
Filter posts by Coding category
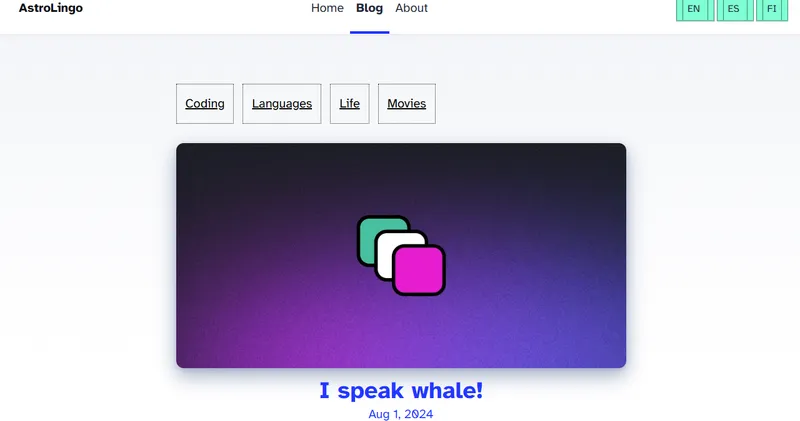point(205,104)
